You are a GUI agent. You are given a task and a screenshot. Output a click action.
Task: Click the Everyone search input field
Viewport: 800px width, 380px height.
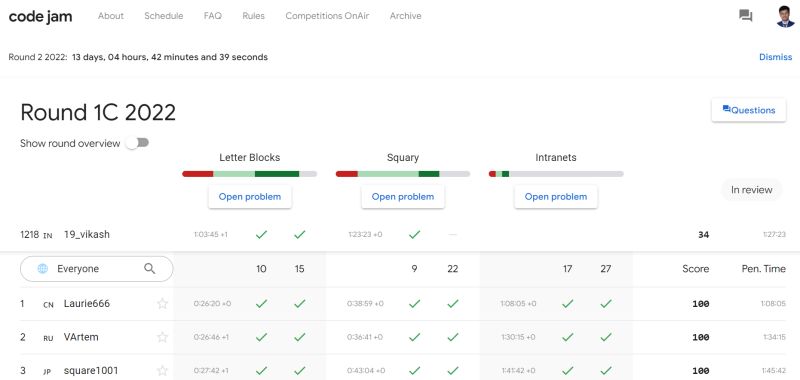(96, 269)
